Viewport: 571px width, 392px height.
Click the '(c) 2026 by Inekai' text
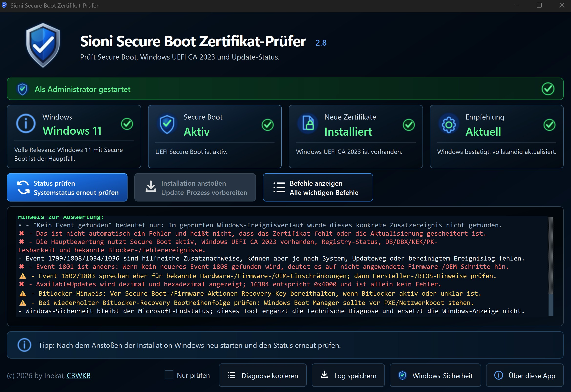(36, 376)
